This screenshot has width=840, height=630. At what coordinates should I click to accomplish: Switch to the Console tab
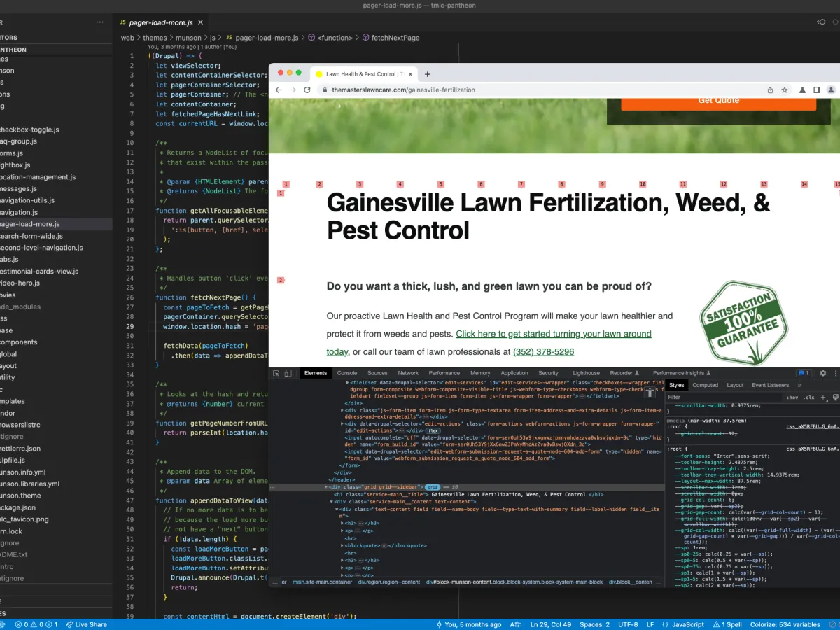347,373
